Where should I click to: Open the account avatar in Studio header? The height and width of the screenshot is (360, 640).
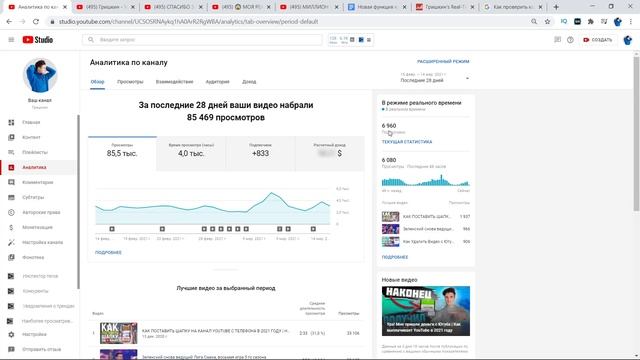(628, 40)
